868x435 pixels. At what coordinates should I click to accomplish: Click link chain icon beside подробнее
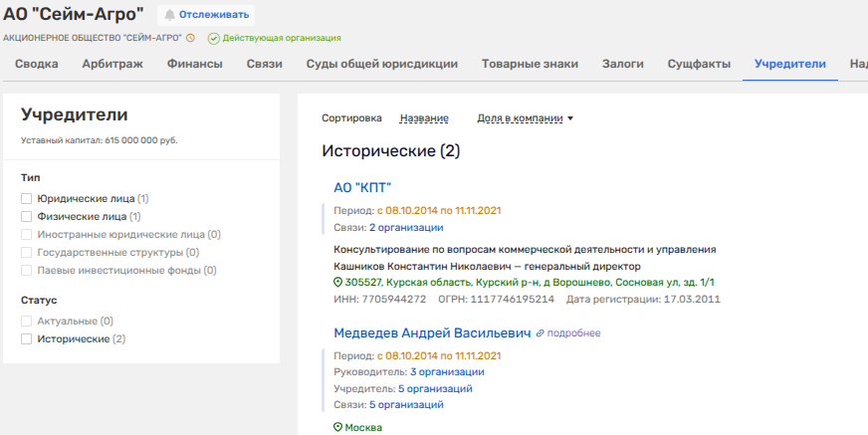tap(541, 333)
